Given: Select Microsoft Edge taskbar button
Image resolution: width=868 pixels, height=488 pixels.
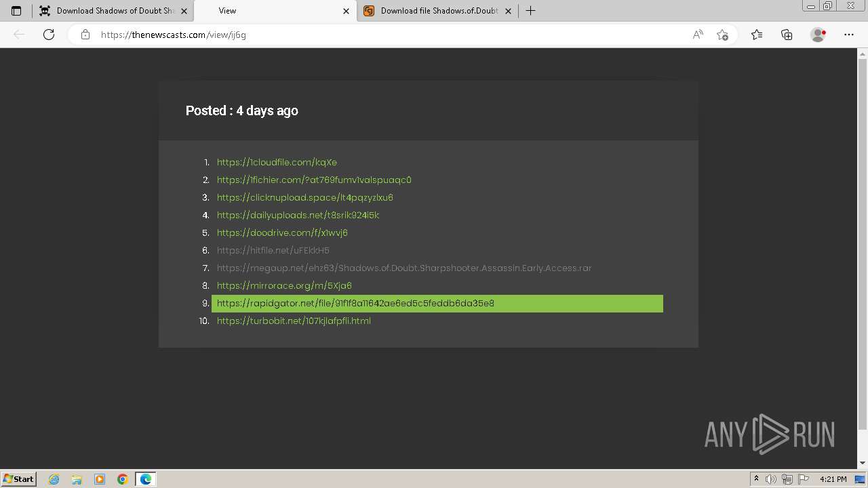Looking at the screenshot, I should (x=146, y=479).
